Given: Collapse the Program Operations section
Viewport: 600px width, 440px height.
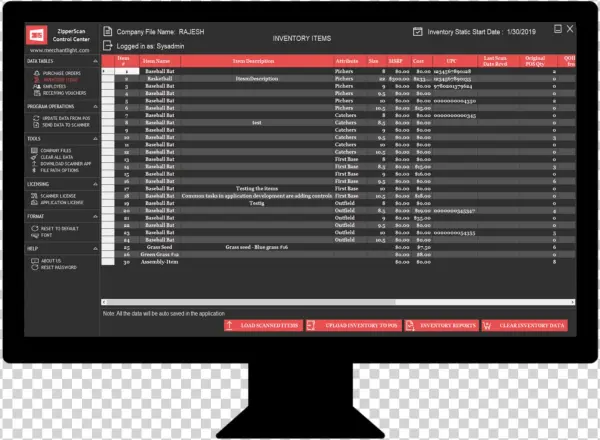Looking at the screenshot, I should point(95,106).
